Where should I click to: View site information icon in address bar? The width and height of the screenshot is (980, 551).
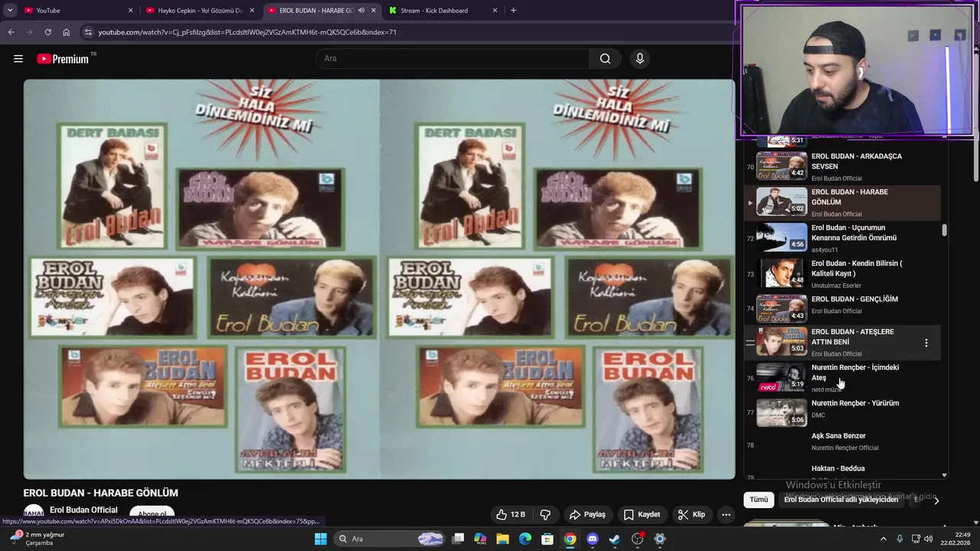[88, 32]
